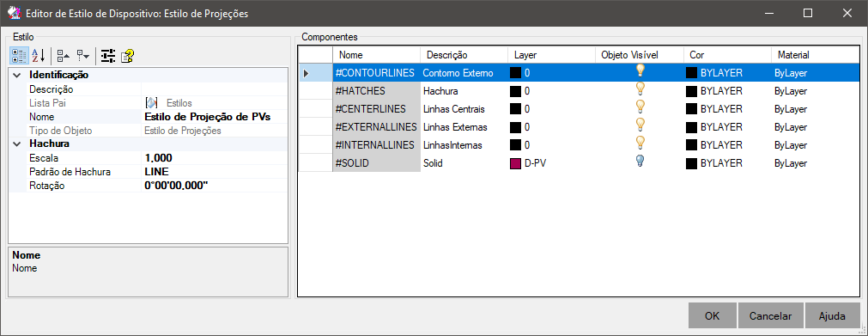
Task: Click the Cor swatch in #SOLID row
Action: [691, 163]
